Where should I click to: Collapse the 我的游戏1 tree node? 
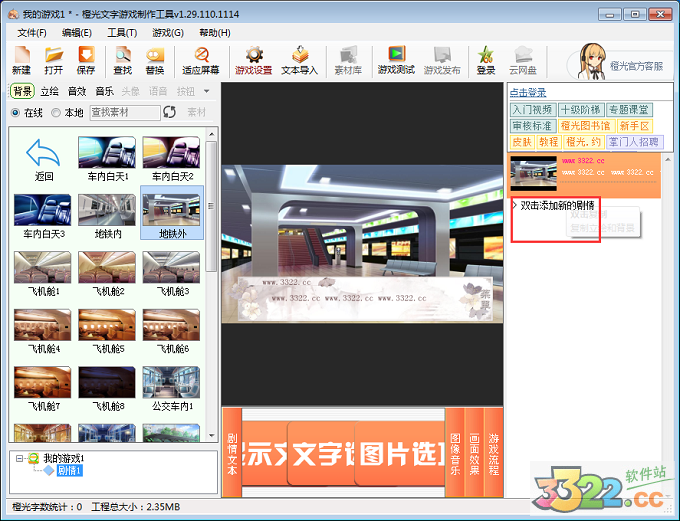pyautogui.click(x=19, y=458)
